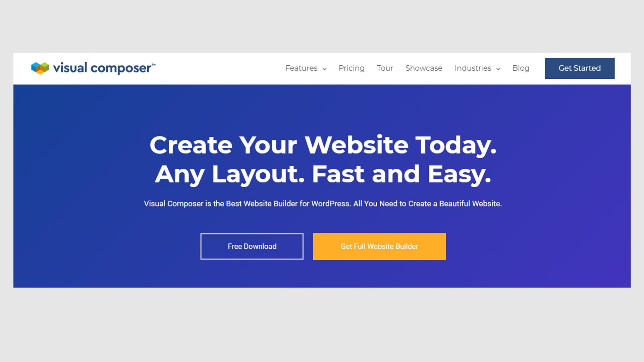Select the Get Started menu item
This screenshot has height=362, width=644.
pyautogui.click(x=579, y=68)
